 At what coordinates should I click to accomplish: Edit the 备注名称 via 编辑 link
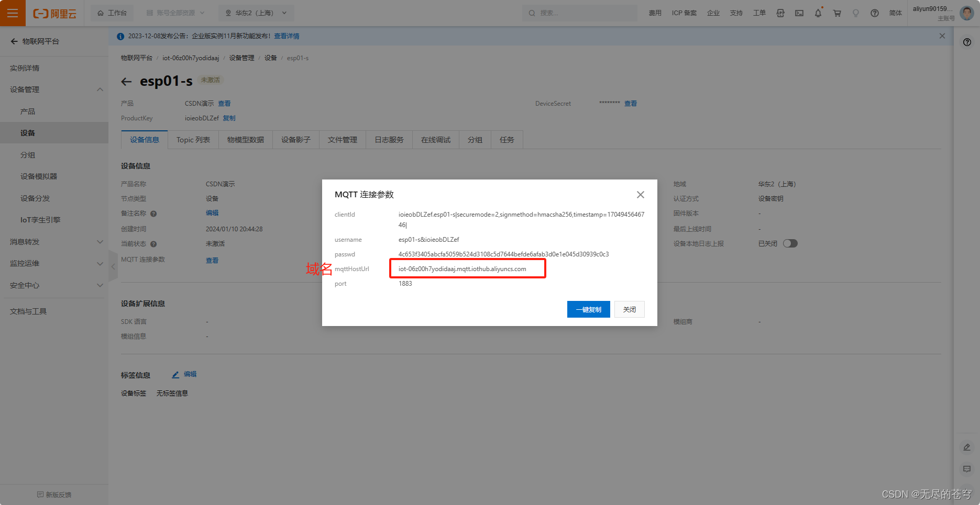tap(212, 213)
